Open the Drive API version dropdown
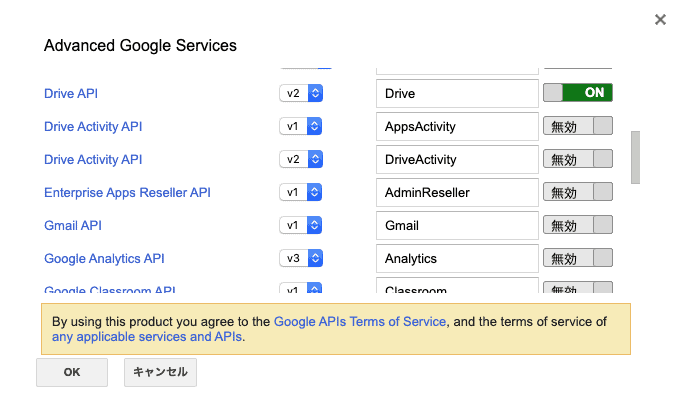 pos(301,93)
